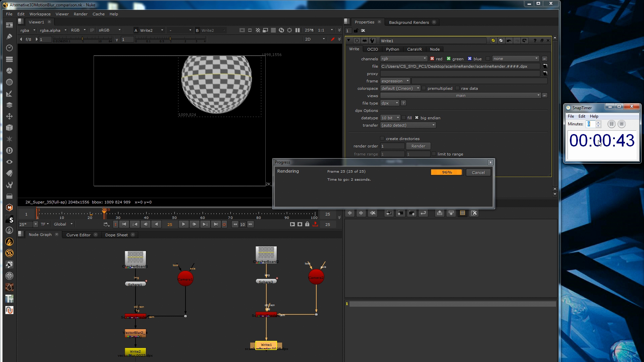Click the viewer refresh icon
This screenshot has width=644, height=362.
pyautogui.click(x=281, y=30)
